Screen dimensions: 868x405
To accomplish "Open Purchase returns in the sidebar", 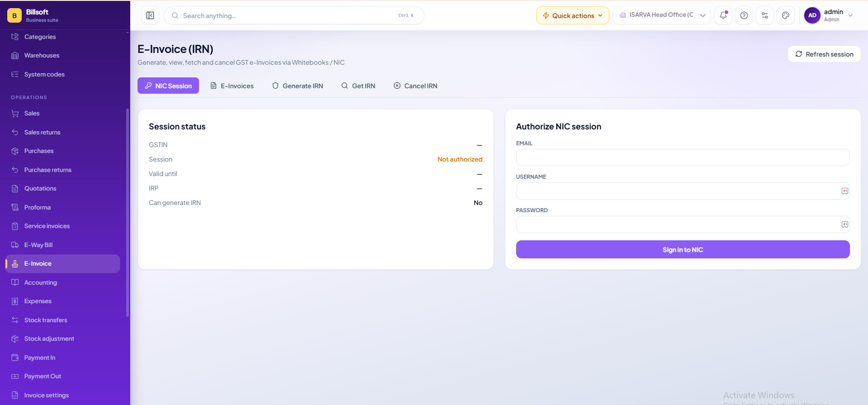I will [x=63, y=170].
